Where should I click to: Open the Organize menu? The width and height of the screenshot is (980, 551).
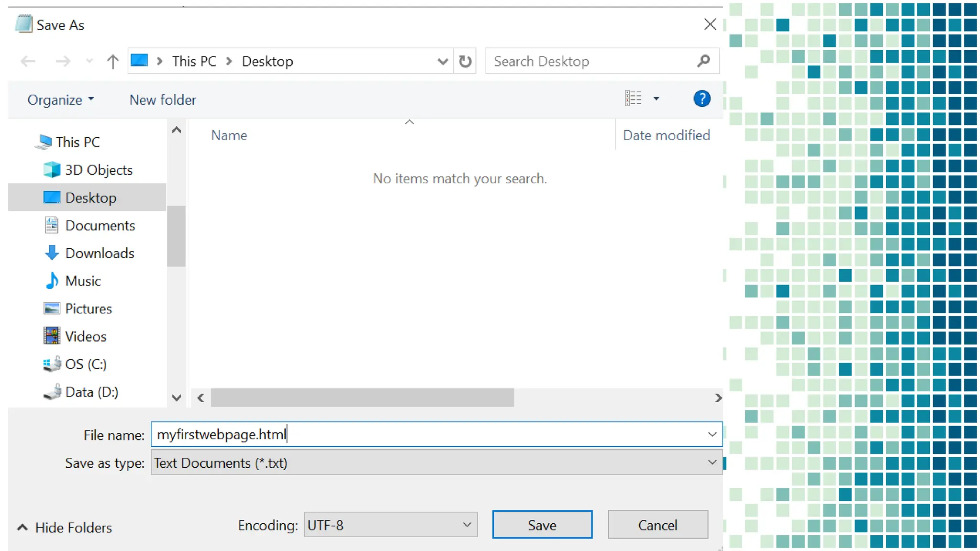(60, 99)
